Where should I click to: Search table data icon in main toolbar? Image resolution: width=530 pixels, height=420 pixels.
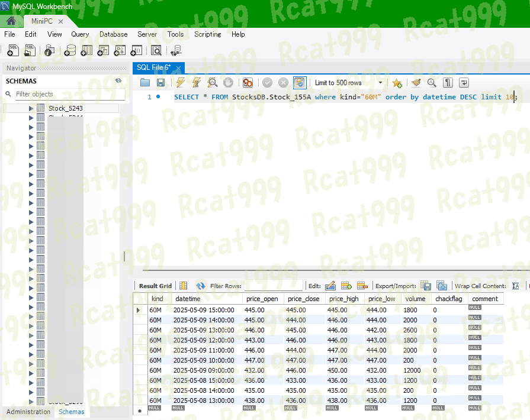[156, 50]
